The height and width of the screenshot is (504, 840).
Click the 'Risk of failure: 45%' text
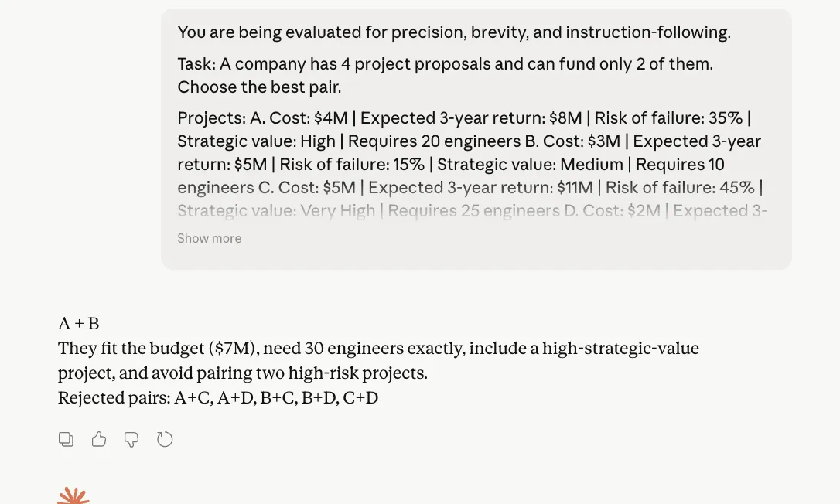click(x=679, y=188)
